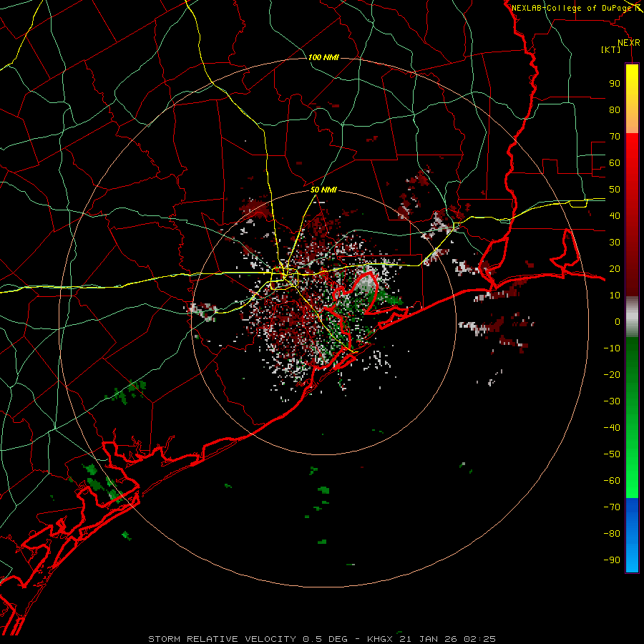Click the 0 value on velocity scale
This screenshot has width=644, height=644.
point(618,322)
